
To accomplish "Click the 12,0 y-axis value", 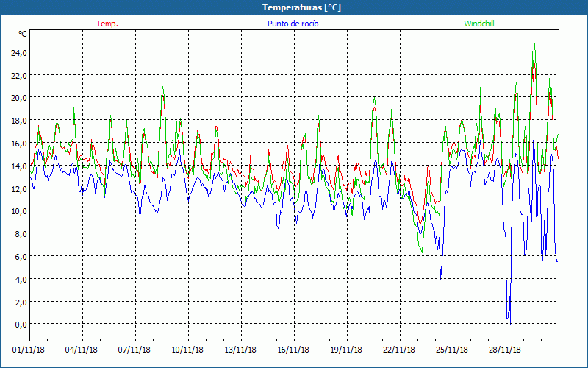I will tap(19, 189).
